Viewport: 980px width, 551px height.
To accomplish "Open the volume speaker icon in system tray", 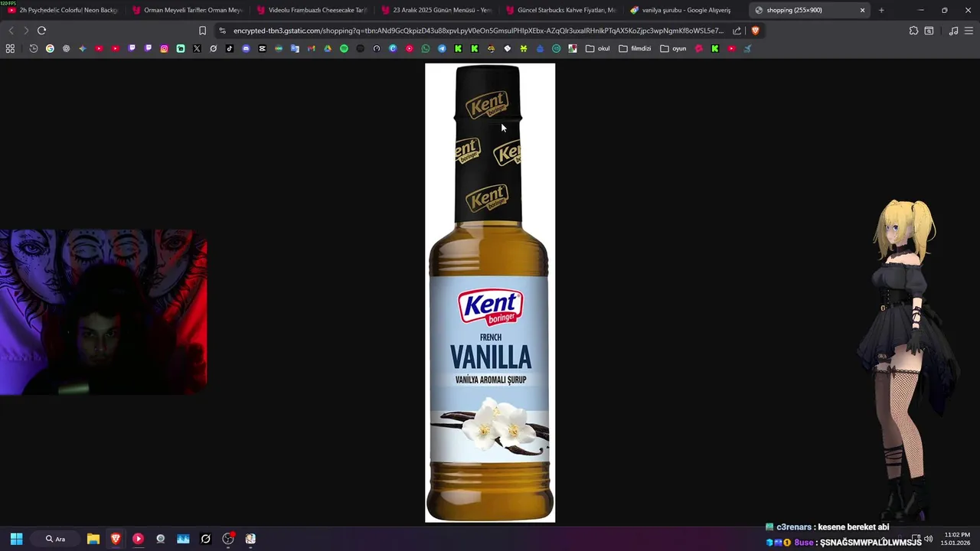I will 928,539.
